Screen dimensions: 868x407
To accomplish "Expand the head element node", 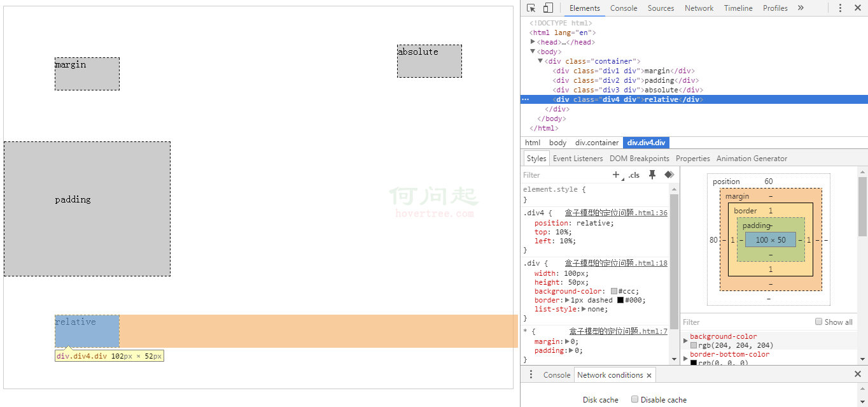I will (533, 42).
